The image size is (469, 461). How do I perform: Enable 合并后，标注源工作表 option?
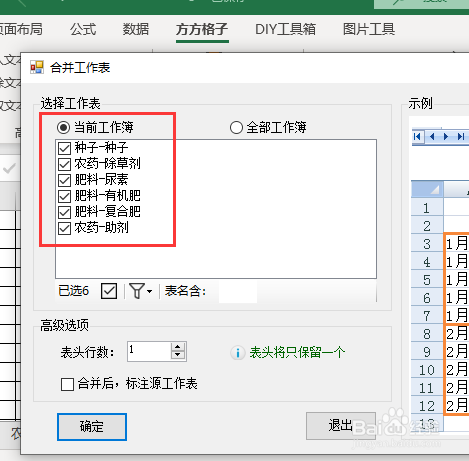point(67,384)
